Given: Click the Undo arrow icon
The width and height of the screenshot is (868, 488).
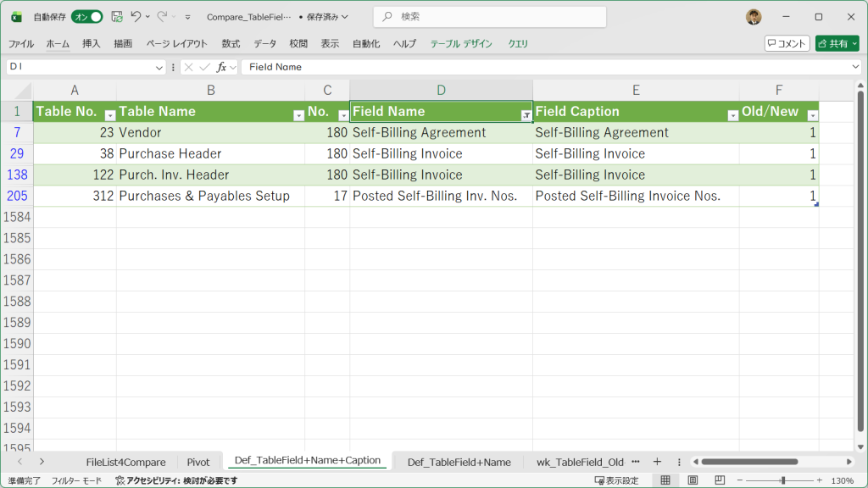Looking at the screenshot, I should (x=136, y=17).
